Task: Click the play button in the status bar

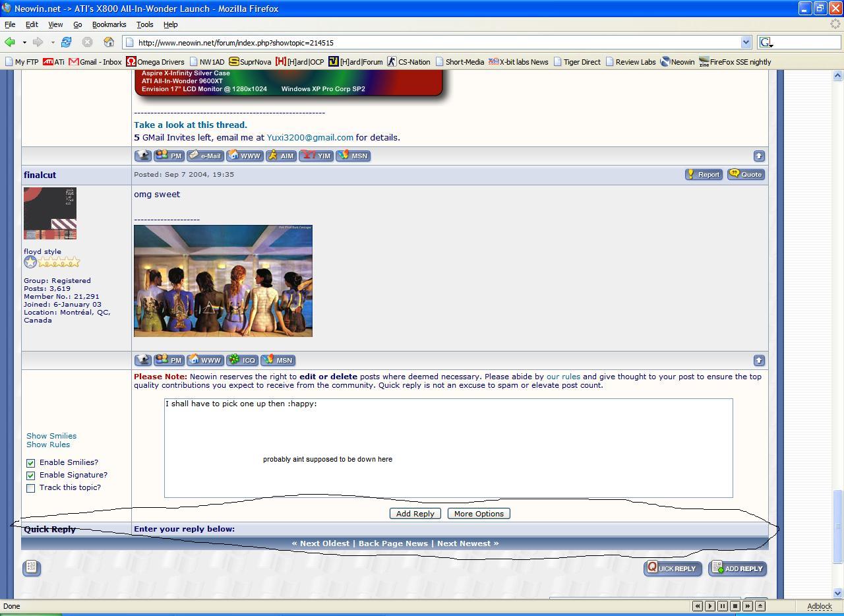Action: point(710,605)
